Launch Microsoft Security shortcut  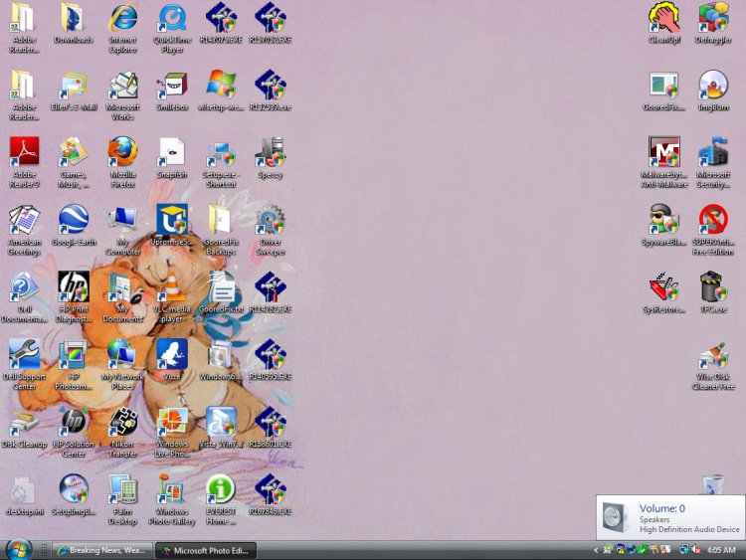(713, 162)
